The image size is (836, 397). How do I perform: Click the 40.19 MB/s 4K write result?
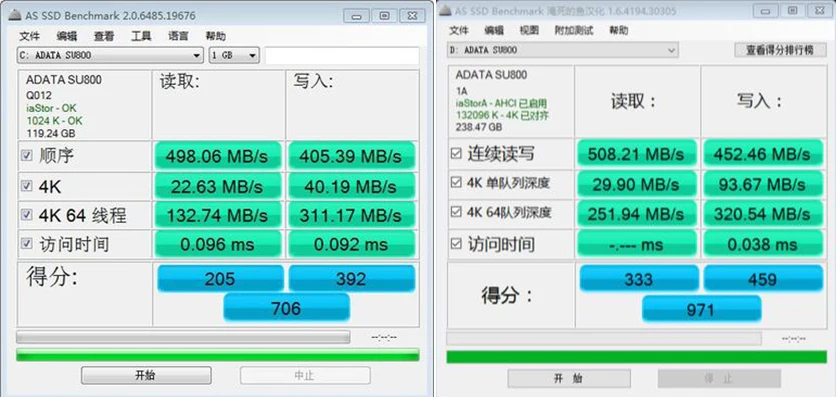351,187
